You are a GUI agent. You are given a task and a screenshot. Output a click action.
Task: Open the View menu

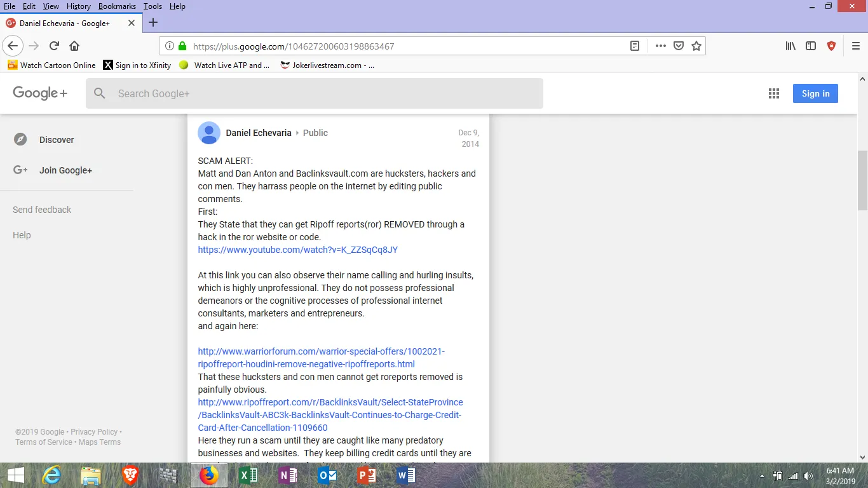[x=51, y=6]
